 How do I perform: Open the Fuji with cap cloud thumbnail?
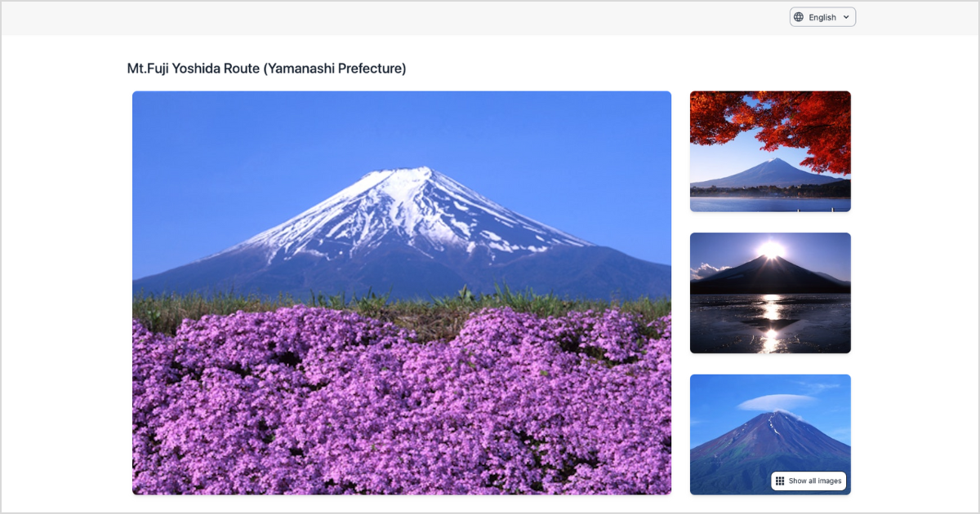click(x=770, y=435)
